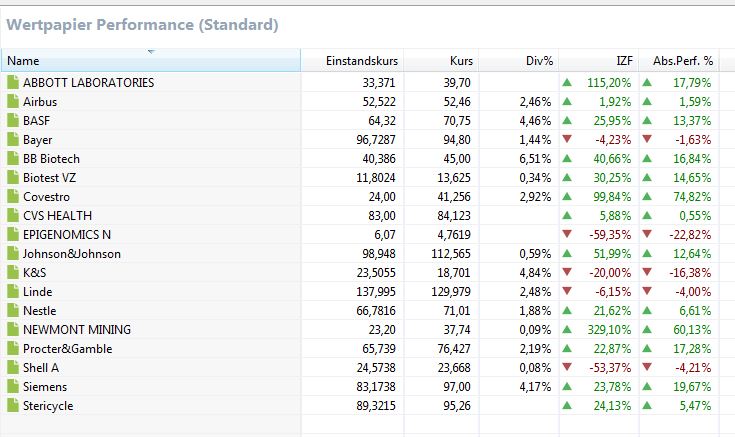Sort by the Div% column header

coord(539,61)
